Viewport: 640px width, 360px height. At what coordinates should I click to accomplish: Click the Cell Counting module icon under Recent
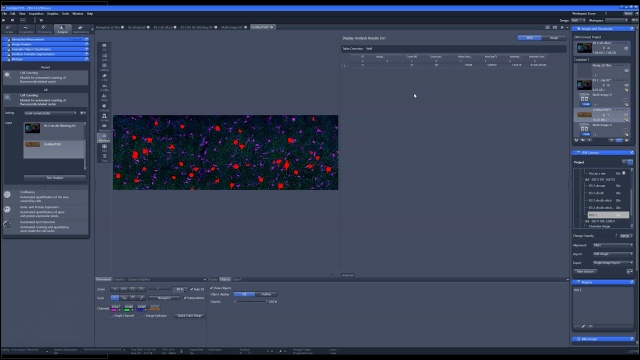pyautogui.click(x=7, y=75)
